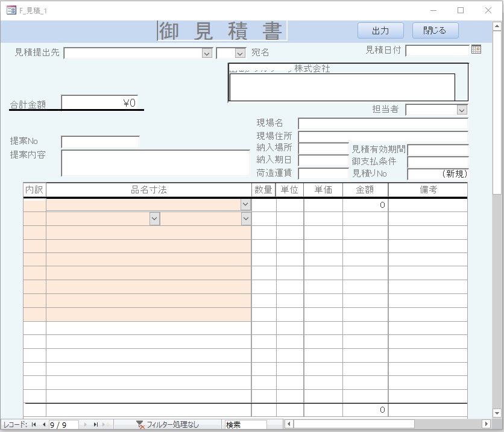
Task: Click the 提案No input field
Action: 100,142
